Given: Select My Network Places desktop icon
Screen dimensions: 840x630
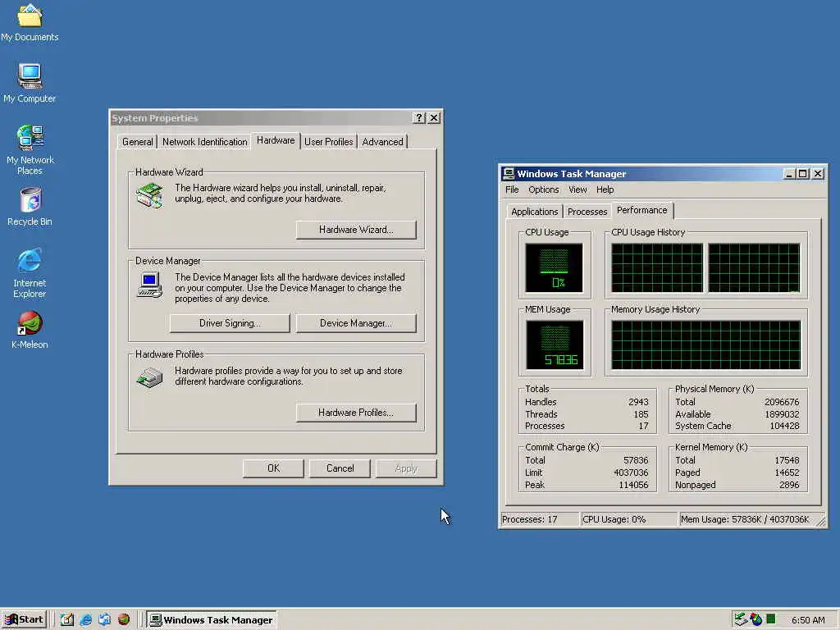Looking at the screenshot, I should [x=30, y=150].
